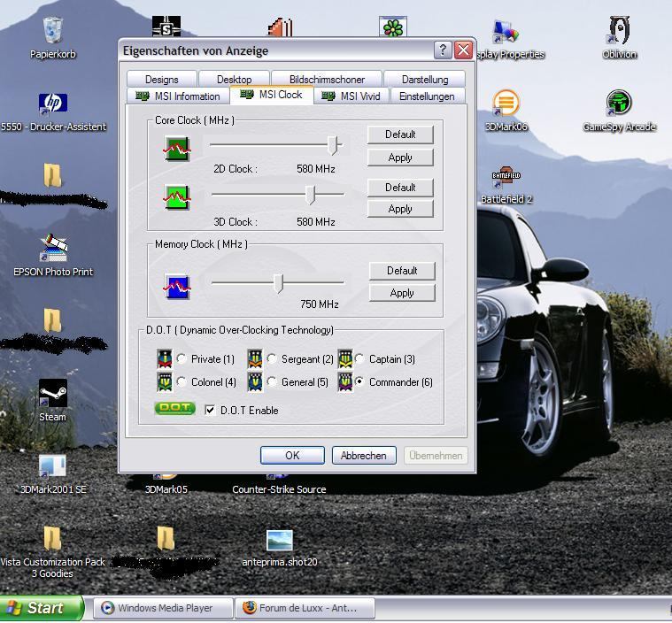Image resolution: width=672 pixels, height=623 pixels.
Task: Click the 2D Clock slider handle
Action: click(x=332, y=146)
